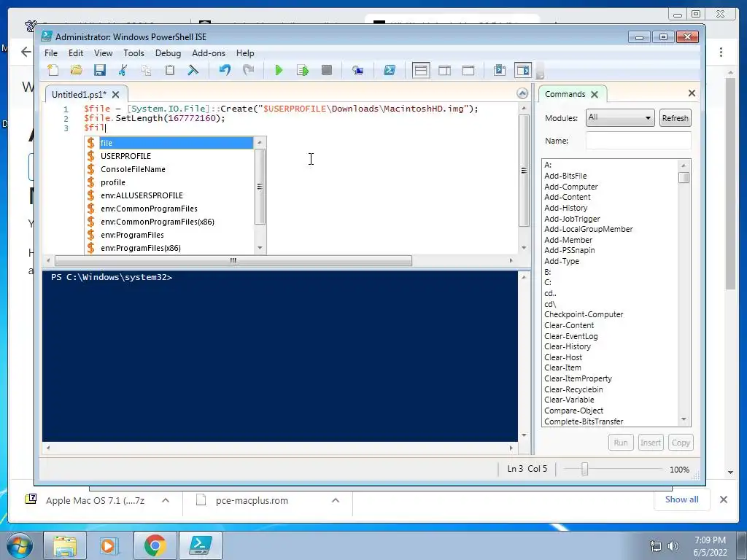Image resolution: width=747 pixels, height=560 pixels.
Task: Click the Copy toolbar icon
Action: tap(146, 71)
